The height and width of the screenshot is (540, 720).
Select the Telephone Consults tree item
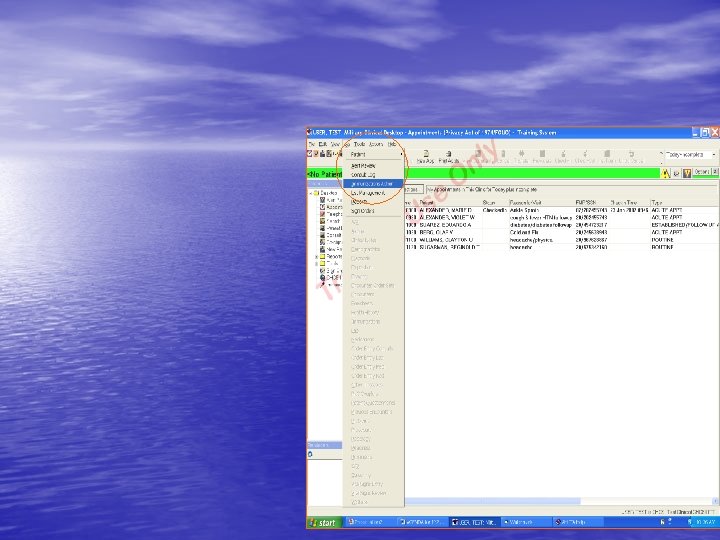click(332, 214)
